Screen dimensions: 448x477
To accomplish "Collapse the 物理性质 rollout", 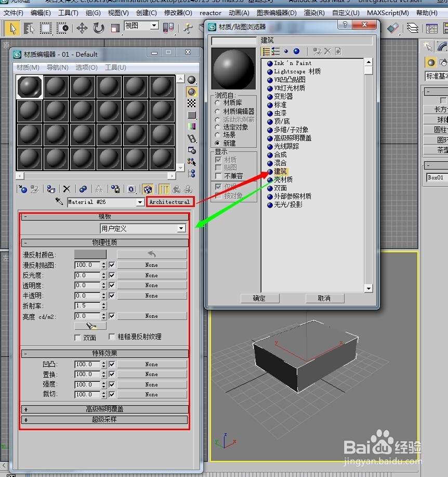I will coord(105,242).
